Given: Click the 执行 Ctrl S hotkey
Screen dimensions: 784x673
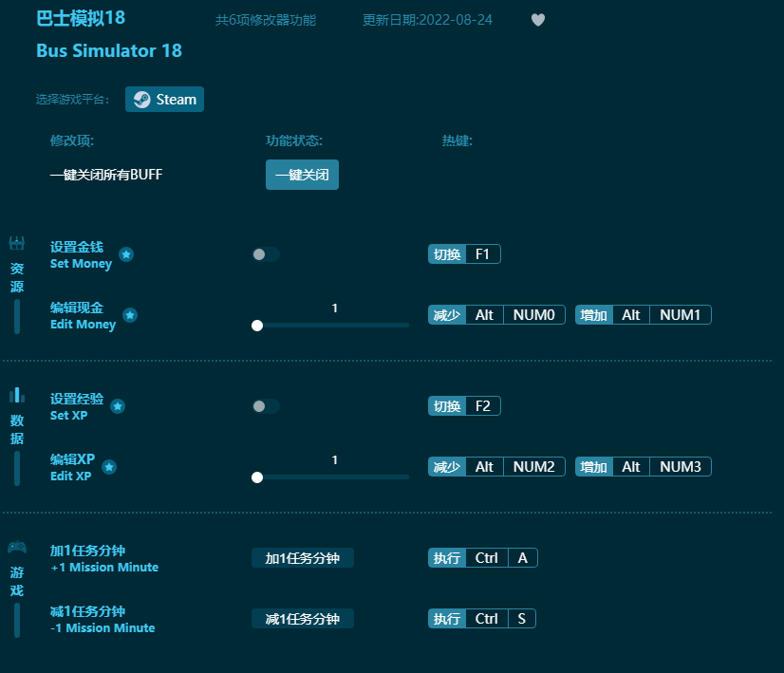Looking at the screenshot, I should click(x=482, y=619).
